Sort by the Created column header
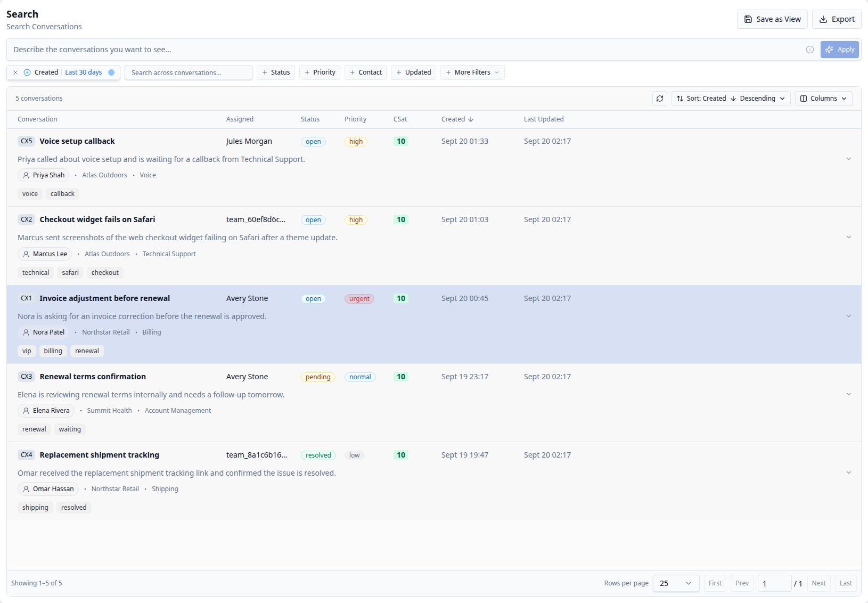 (x=457, y=119)
